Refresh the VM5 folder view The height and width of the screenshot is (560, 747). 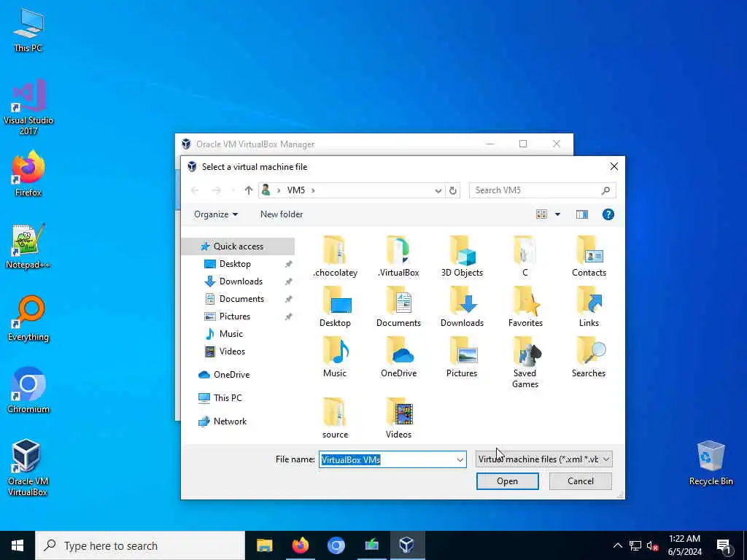click(452, 190)
